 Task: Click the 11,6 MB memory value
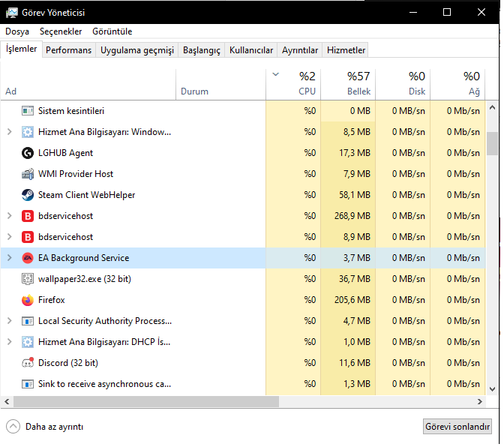point(355,363)
